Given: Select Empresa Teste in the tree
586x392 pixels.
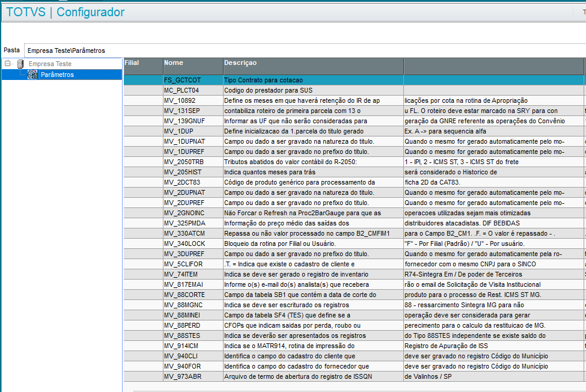Looking at the screenshot, I should tap(50, 64).
